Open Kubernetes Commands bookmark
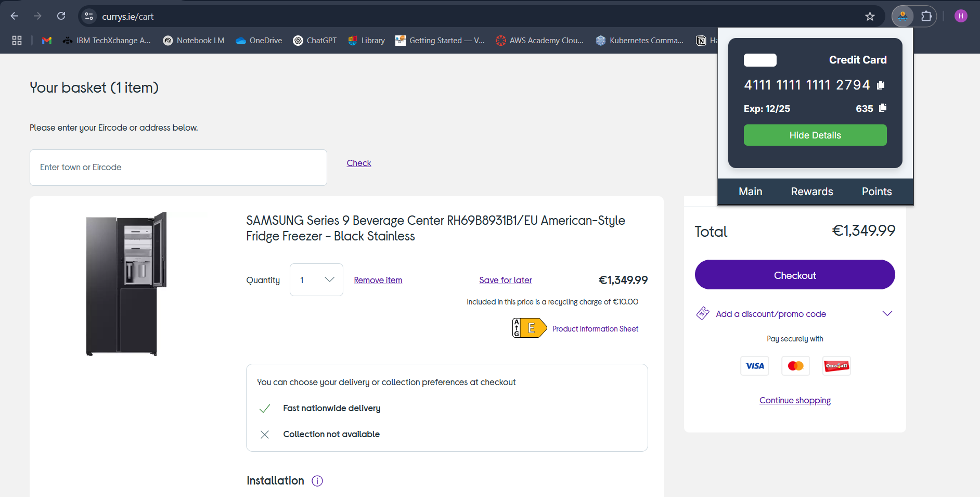Screen dimensions: 980x497 click(x=639, y=41)
